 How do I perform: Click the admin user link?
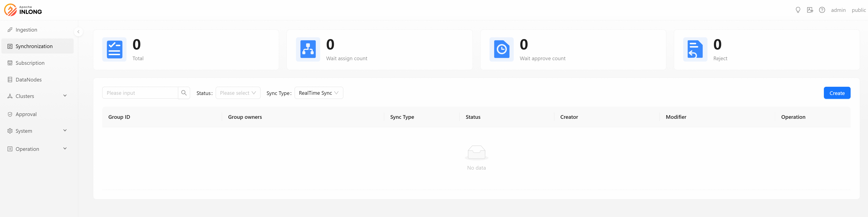(x=838, y=10)
